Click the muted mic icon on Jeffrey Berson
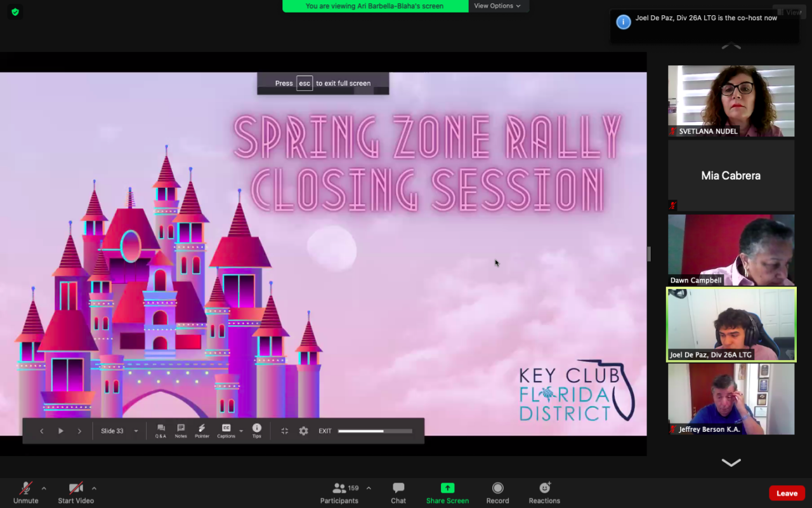The width and height of the screenshot is (812, 508). point(673,429)
